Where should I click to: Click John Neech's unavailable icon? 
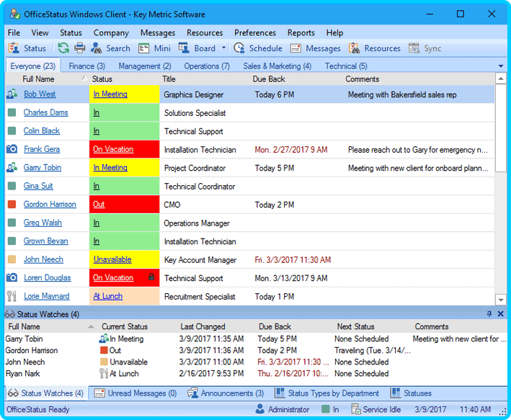12,259
